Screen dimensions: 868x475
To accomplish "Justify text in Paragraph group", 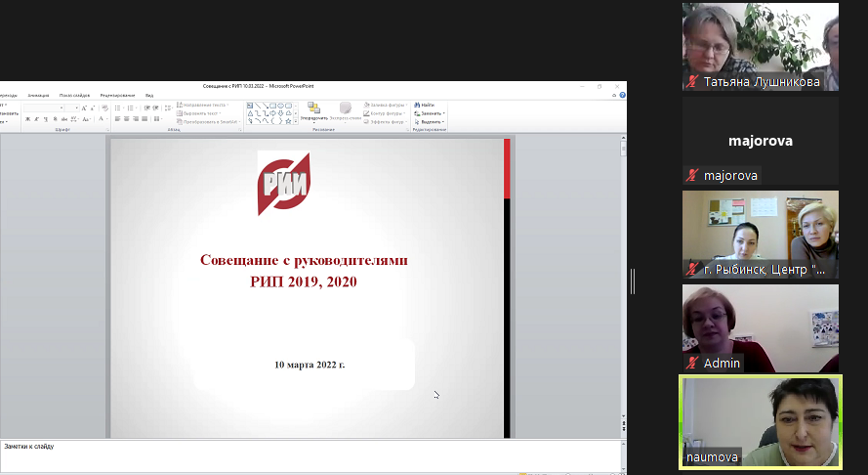I will 145,119.
